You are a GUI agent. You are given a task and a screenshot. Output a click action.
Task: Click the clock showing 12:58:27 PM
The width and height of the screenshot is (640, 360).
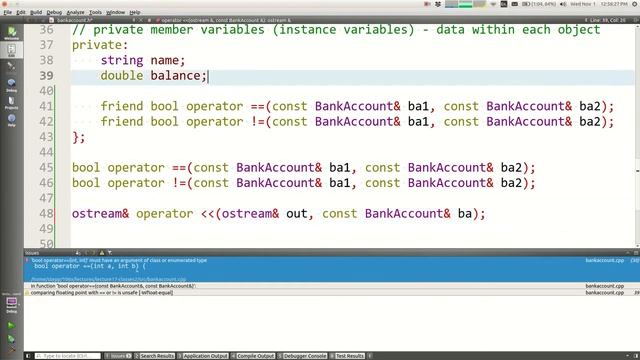(614, 4)
